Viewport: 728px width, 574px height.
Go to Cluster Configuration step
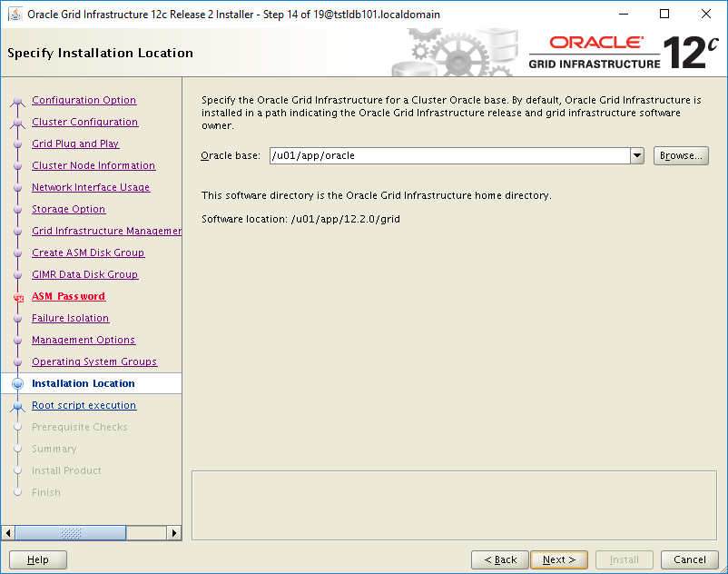85,122
